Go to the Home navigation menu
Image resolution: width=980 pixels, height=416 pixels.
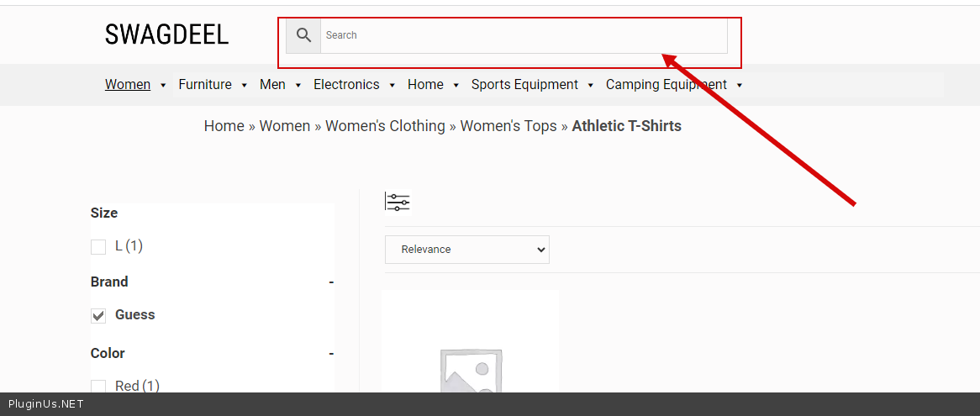coord(425,85)
